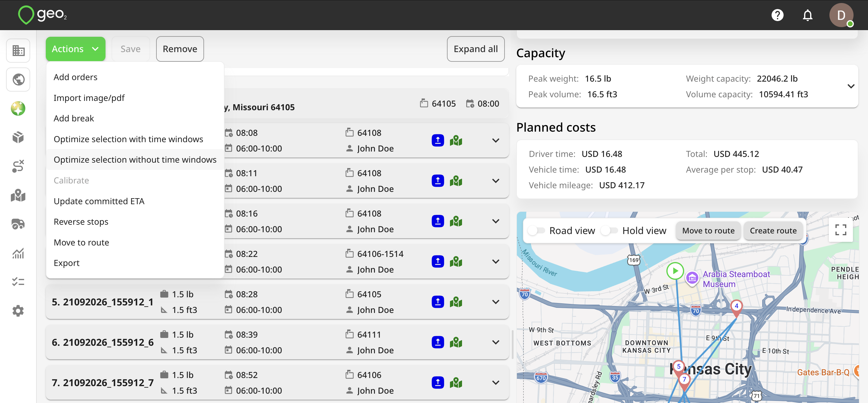This screenshot has height=403, width=868.
Task: Open the vehicles truck sidebar icon
Action: click(x=18, y=224)
